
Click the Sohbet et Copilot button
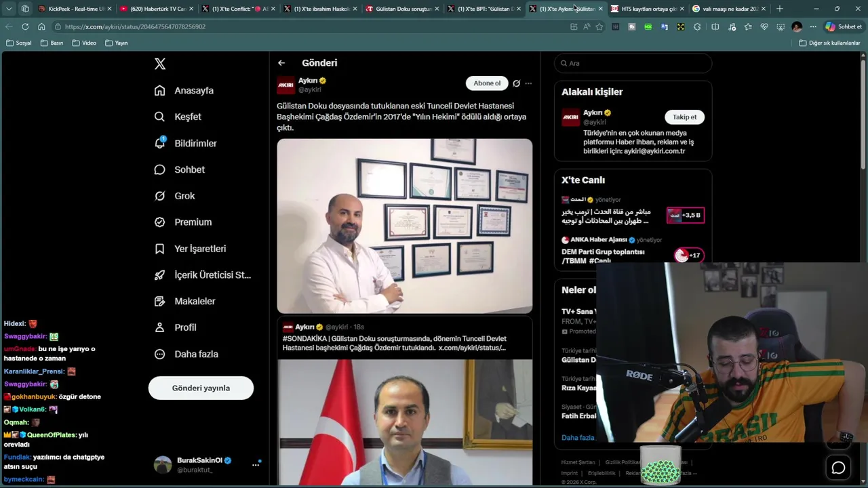(x=844, y=26)
